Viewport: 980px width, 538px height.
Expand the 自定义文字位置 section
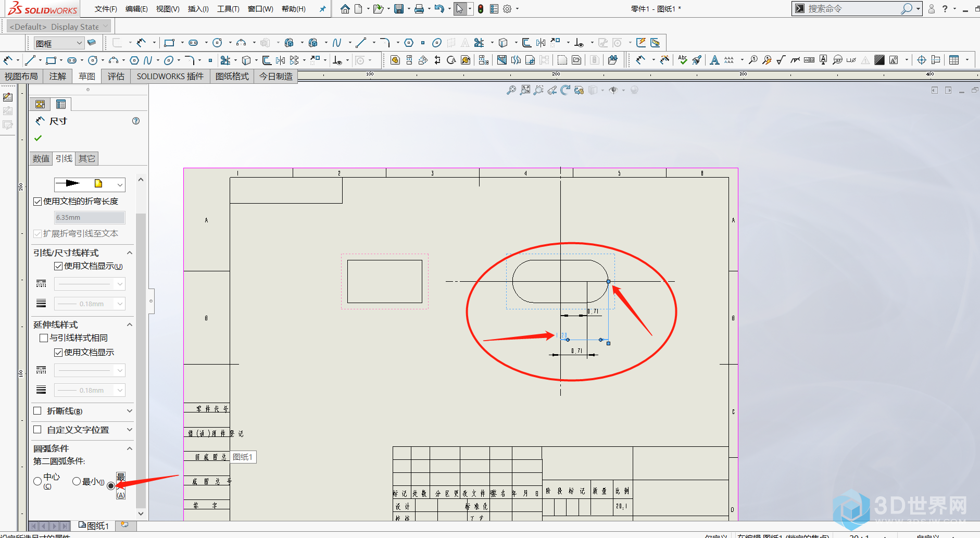click(130, 430)
